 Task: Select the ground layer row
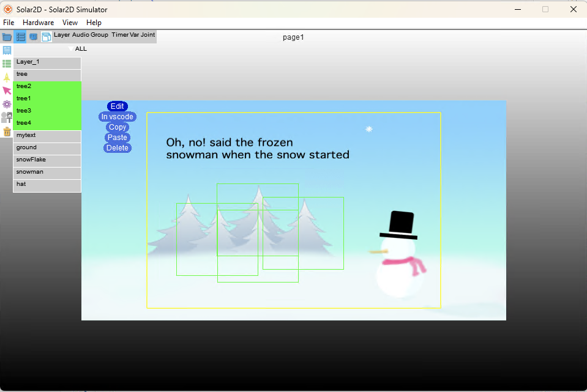pyautogui.click(x=47, y=149)
